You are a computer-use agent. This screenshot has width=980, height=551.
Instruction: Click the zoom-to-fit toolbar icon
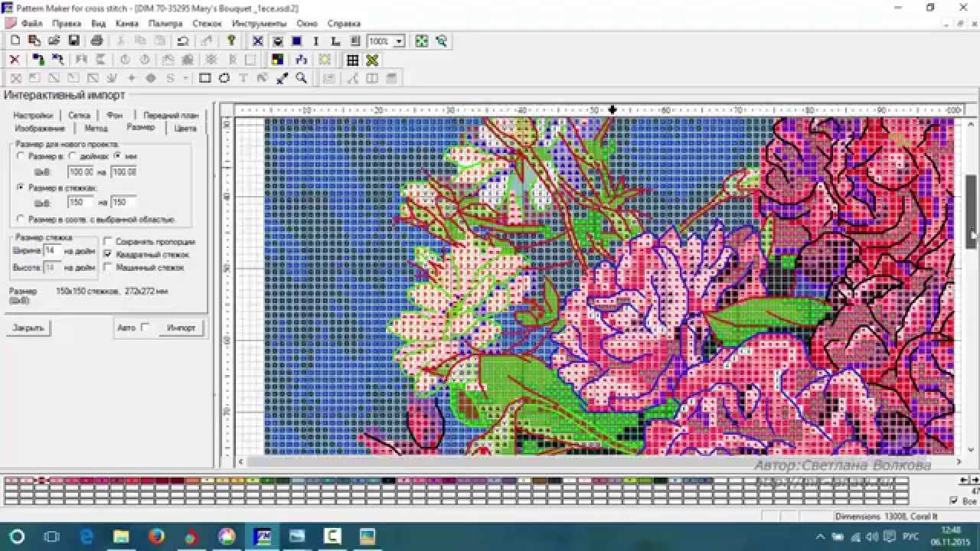coord(421,41)
